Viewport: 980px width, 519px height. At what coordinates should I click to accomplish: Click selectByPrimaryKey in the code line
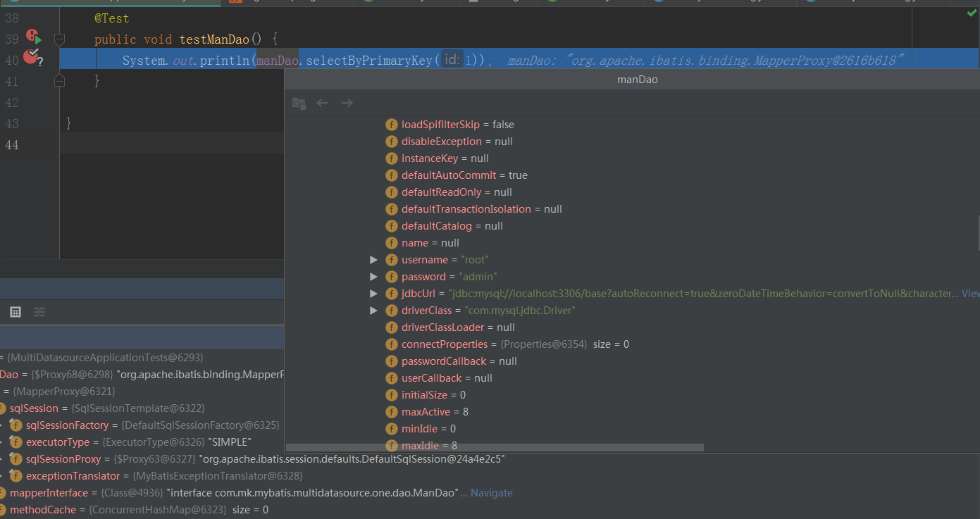[369, 61]
